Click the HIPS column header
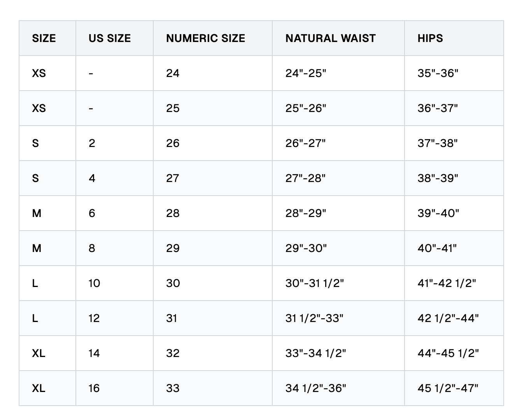 (x=430, y=38)
